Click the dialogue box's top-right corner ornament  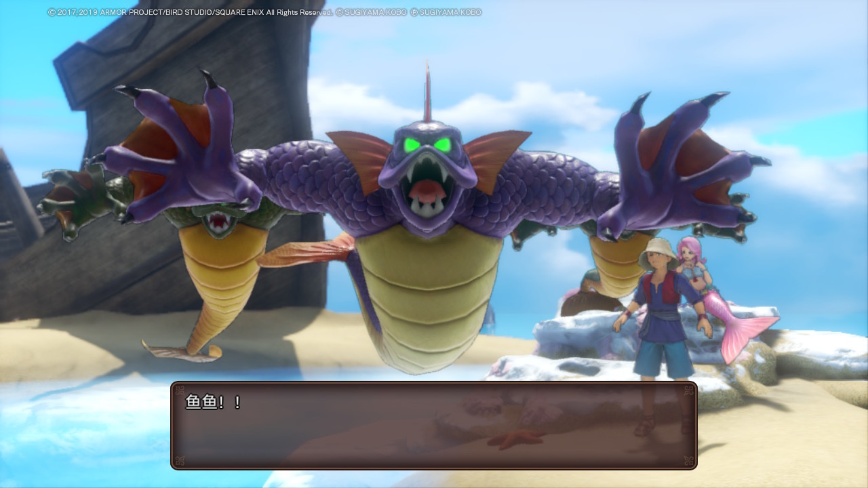coord(688,390)
